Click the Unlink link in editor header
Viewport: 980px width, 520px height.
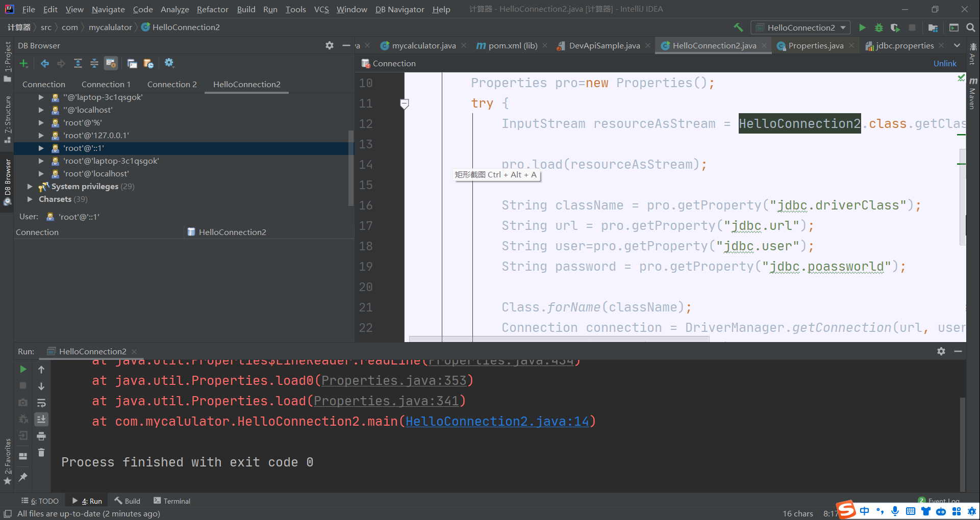945,63
